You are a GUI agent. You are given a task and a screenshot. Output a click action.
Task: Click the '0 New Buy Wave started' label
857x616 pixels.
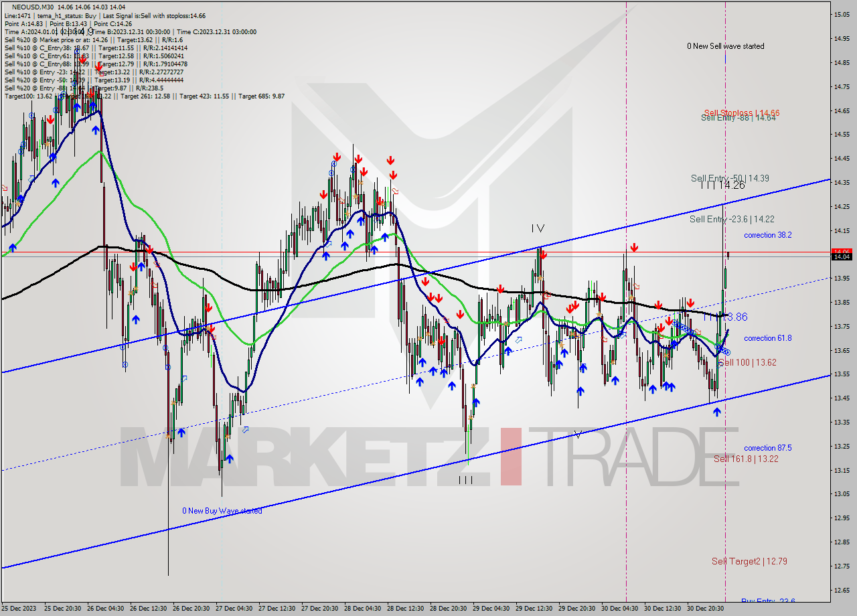(x=222, y=511)
